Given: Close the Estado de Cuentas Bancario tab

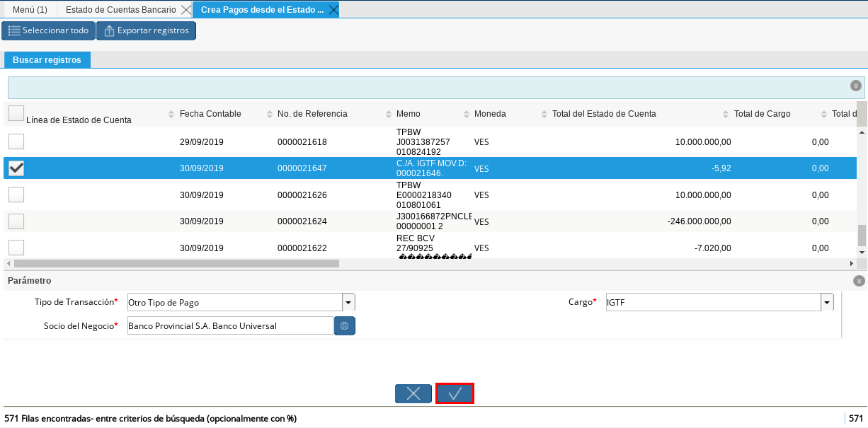Looking at the screenshot, I should coord(185,10).
